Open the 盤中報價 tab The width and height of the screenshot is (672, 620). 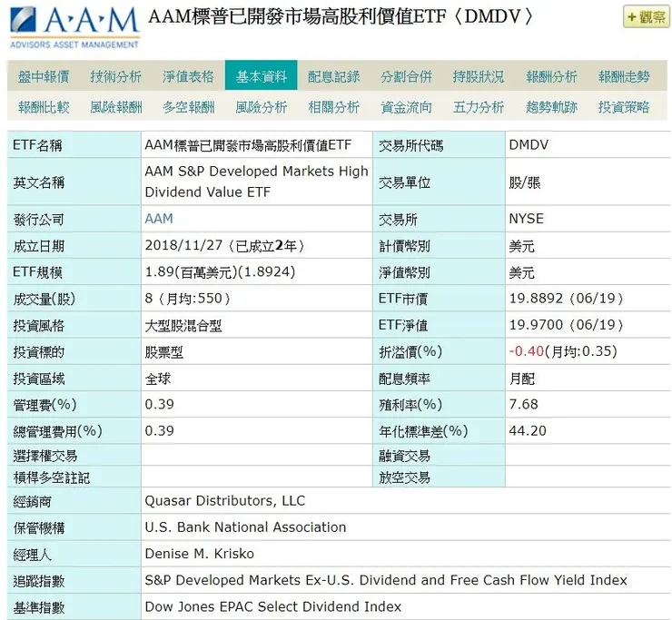pos(44,76)
